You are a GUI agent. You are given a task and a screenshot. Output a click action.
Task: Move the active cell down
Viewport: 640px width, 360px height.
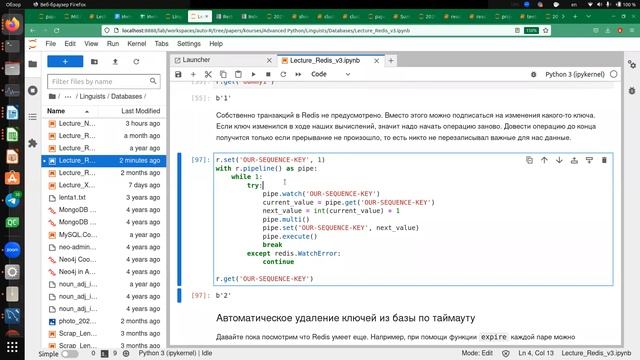(x=559, y=160)
